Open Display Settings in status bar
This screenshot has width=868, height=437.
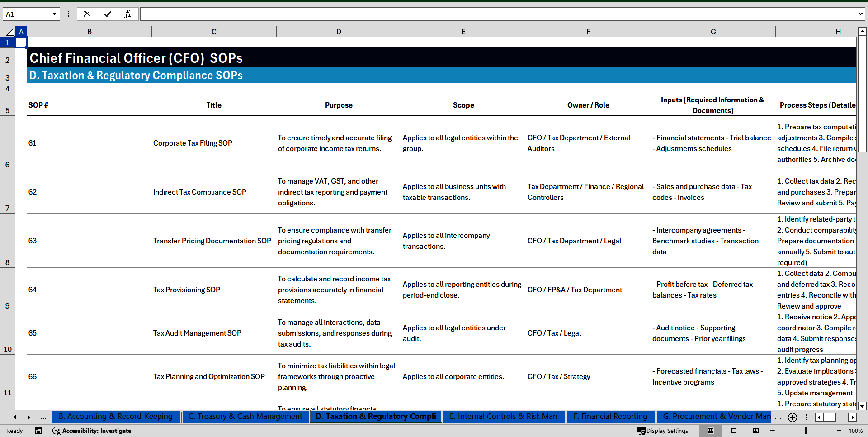point(663,431)
